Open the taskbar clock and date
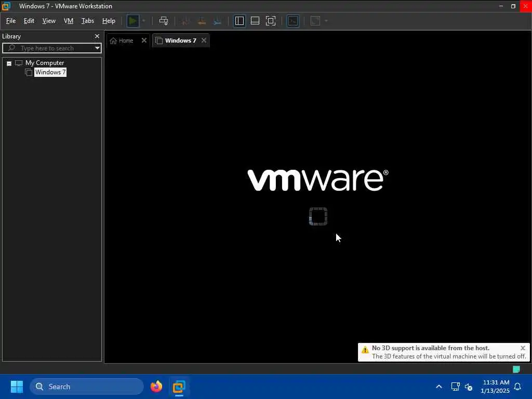The image size is (532, 399). (x=495, y=387)
